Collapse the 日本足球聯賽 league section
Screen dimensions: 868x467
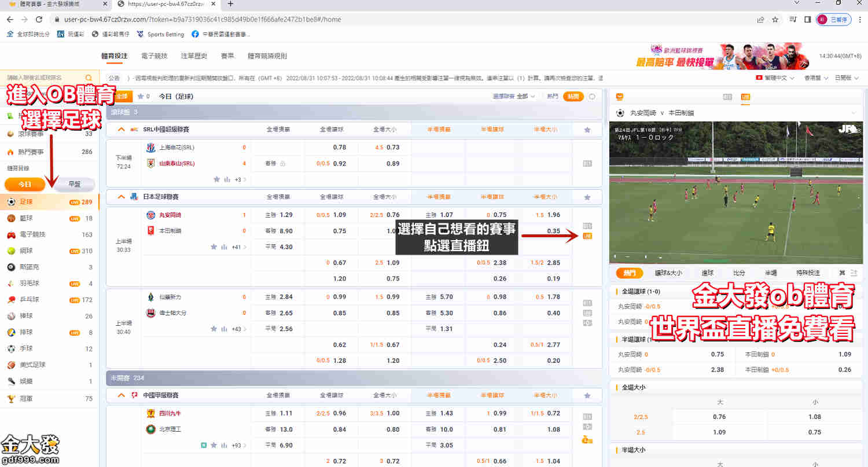[122, 197]
